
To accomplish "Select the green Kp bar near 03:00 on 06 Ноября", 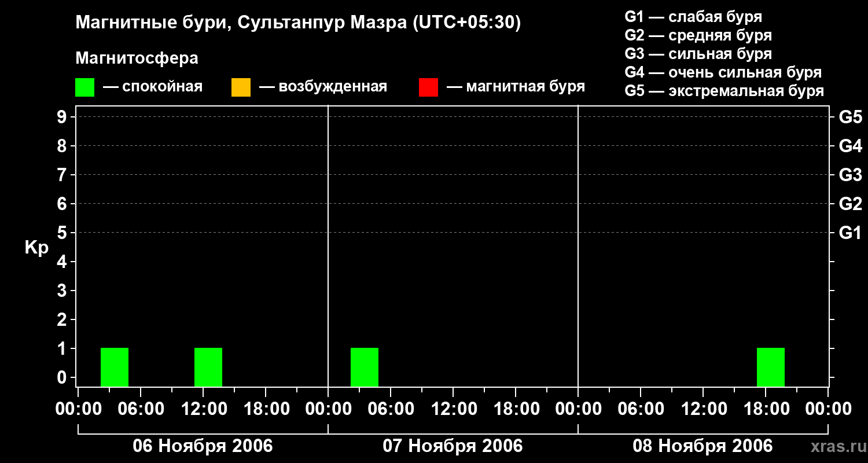I will 115,367.
